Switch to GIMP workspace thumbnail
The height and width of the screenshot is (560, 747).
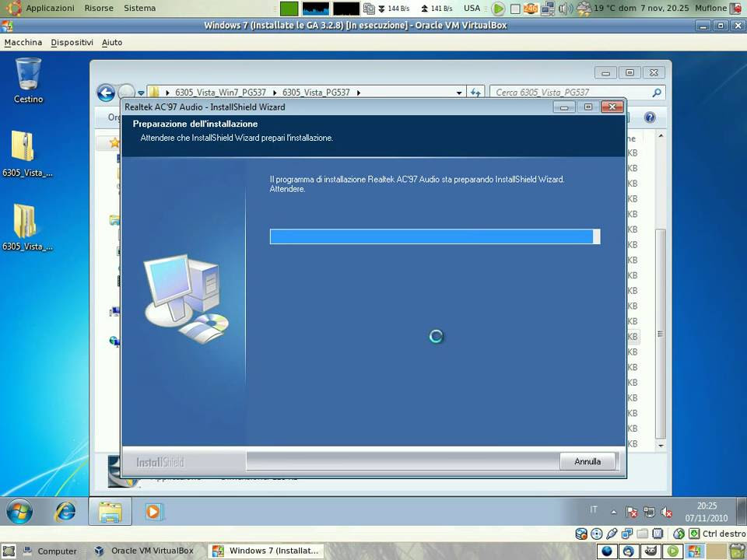pos(651,551)
